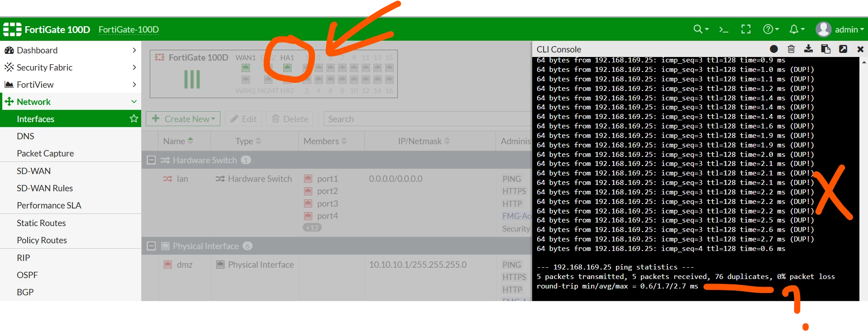Image resolution: width=868 pixels, height=331 pixels.
Task: Click port 16 icon in faceplate
Action: (389, 80)
